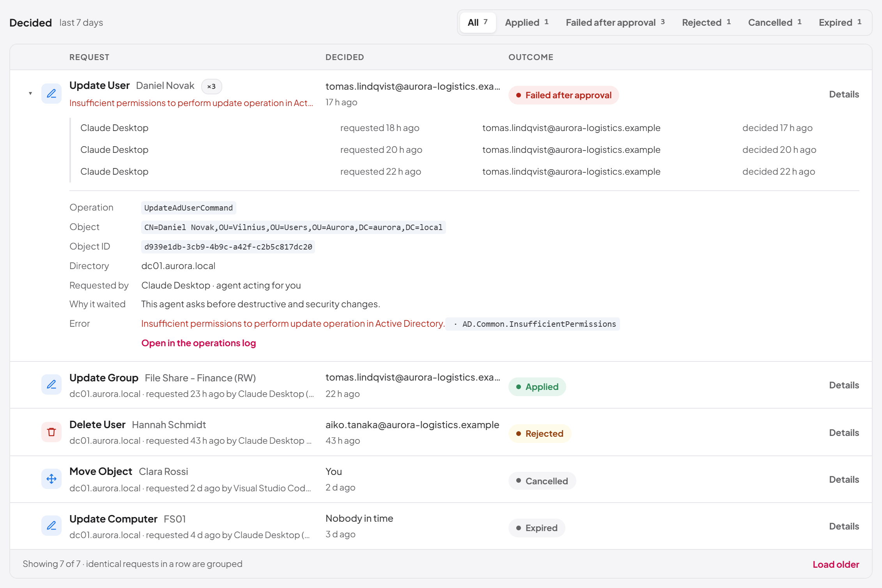Click aiko.tanaka@aurora-logistics.example decider
Viewport: 882px width, 588px height.
coord(412,425)
